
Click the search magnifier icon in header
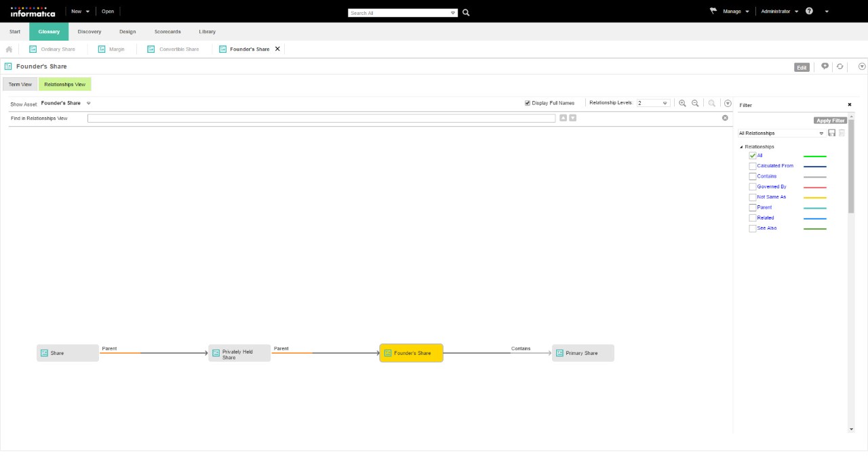coord(466,12)
